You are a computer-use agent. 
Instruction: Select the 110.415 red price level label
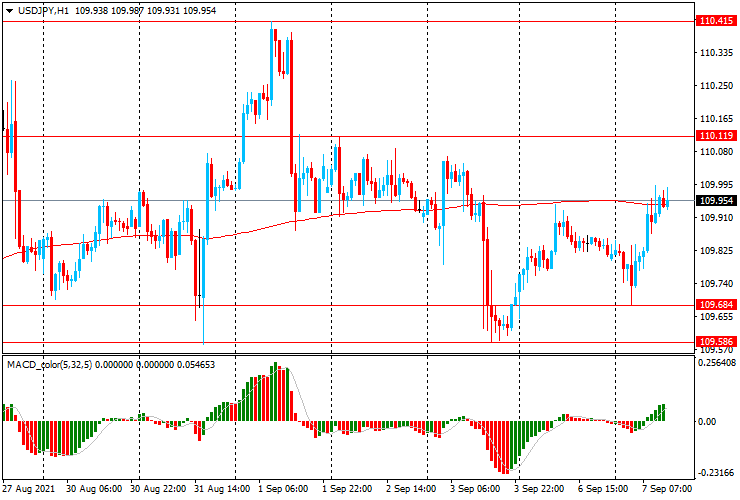(716, 21)
